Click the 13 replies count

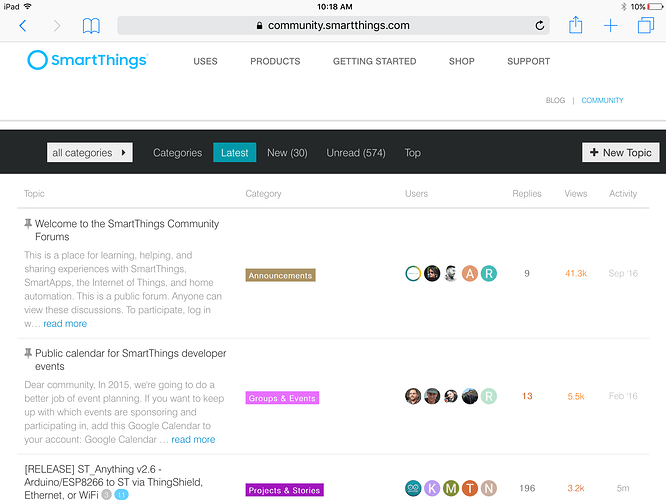(527, 396)
